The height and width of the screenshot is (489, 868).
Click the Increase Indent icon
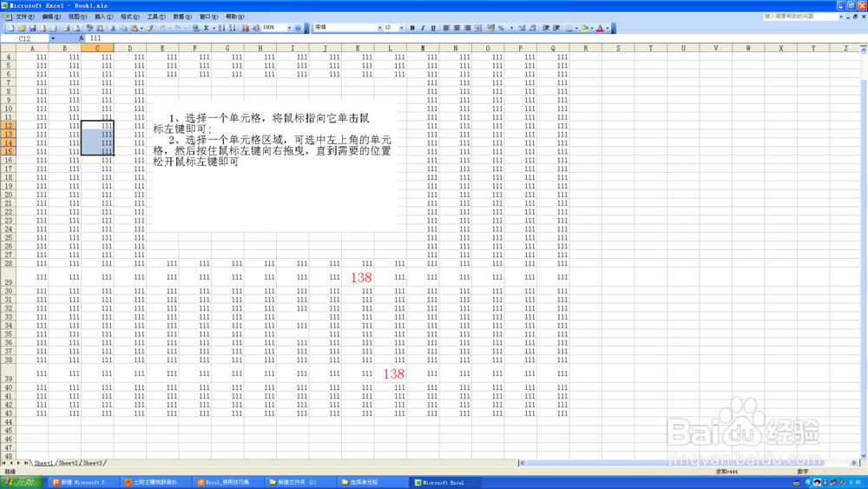tap(556, 28)
